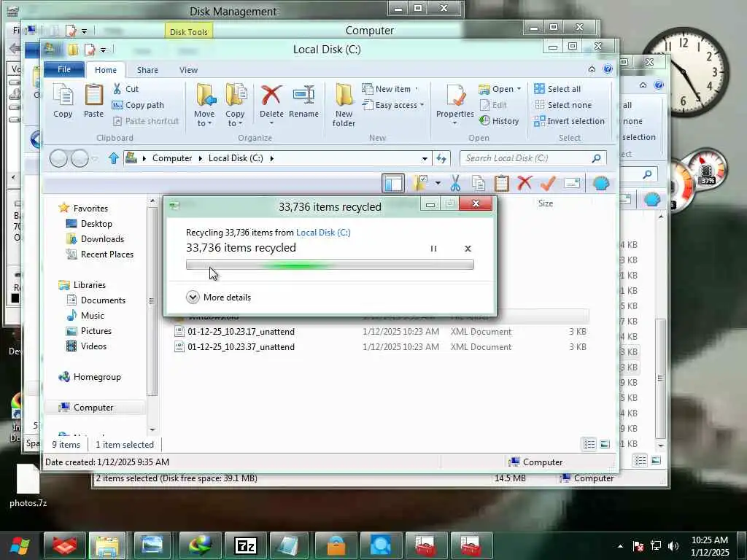Open Documents library
This screenshot has height=560, width=747.
(x=103, y=300)
